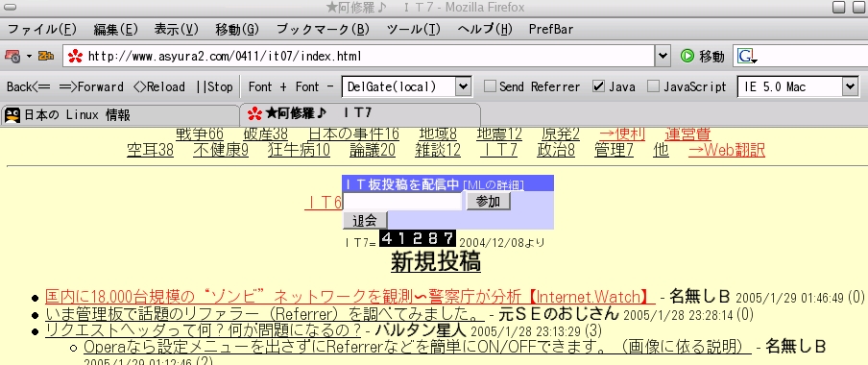Open the →Web翻訳 link
Viewport: 868px width, 365px height.
pyautogui.click(x=726, y=150)
